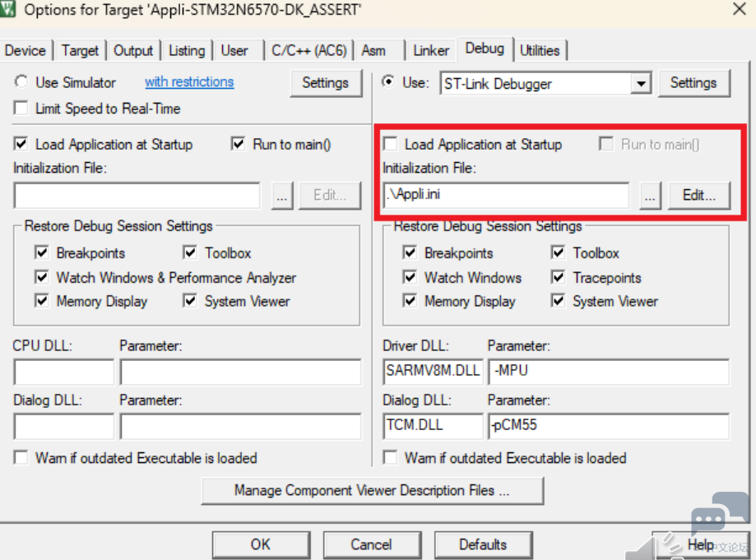This screenshot has height=560, width=756.
Task: Toggle debugger Memory Display checkbox
Action: (x=410, y=301)
